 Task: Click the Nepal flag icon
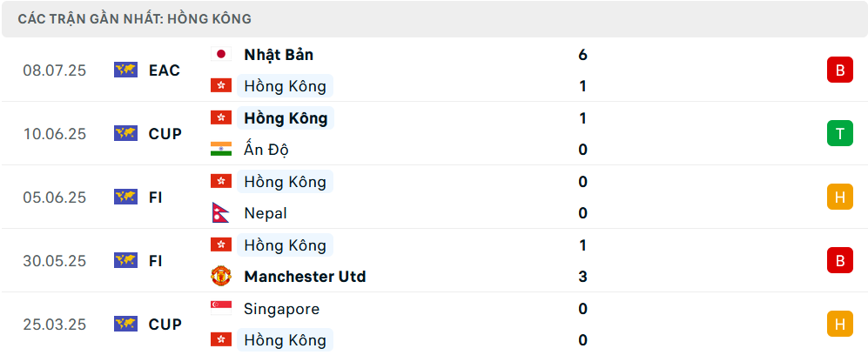[x=219, y=213]
